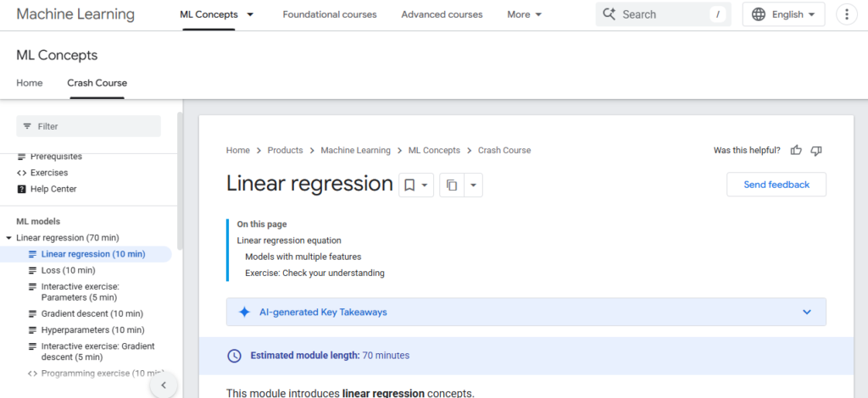Open Advanced courses in the top navigation
Screen dimensions: 868x398
pyautogui.click(x=442, y=14)
